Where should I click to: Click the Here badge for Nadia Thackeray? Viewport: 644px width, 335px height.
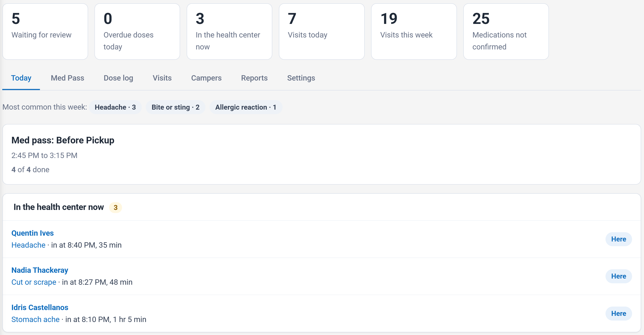point(618,276)
